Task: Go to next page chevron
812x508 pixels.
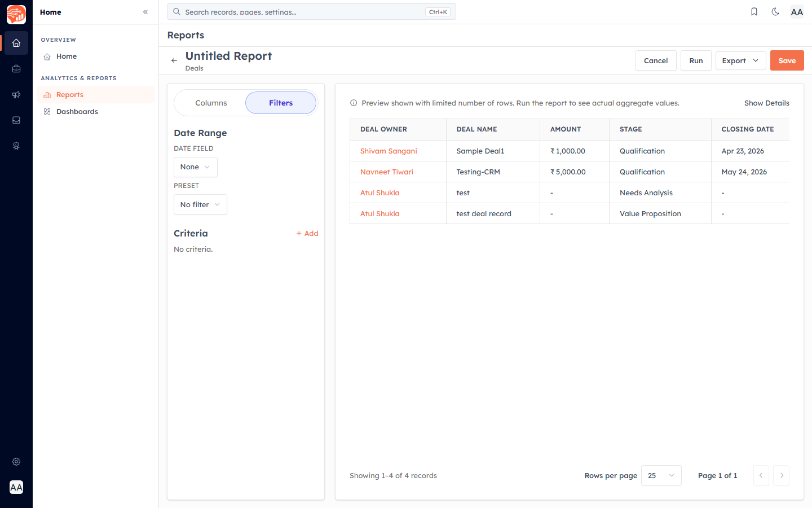Action: tap(782, 475)
